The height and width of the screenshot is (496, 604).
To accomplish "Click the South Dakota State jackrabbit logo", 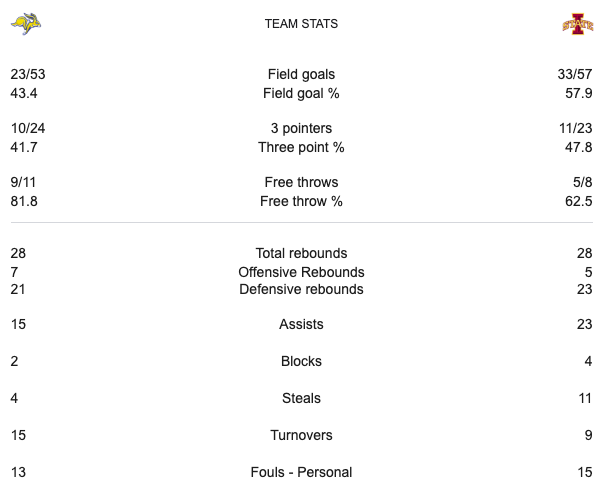I will (25, 23).
